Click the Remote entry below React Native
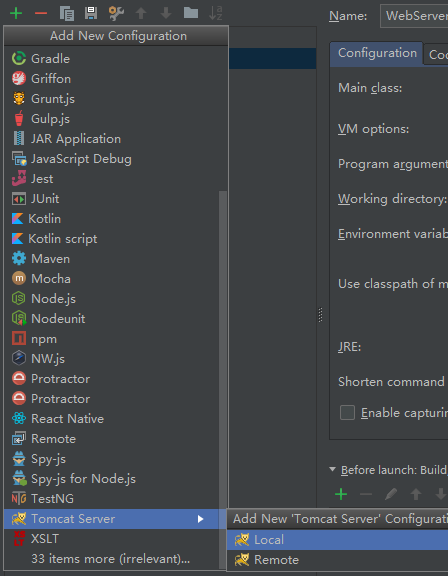The image size is (448, 576). pos(116,439)
